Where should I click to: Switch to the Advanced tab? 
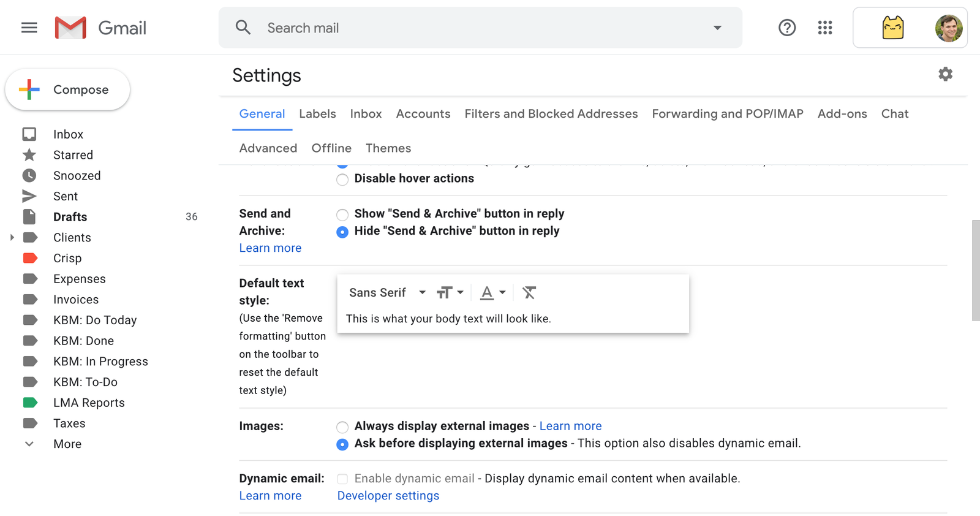(x=268, y=148)
